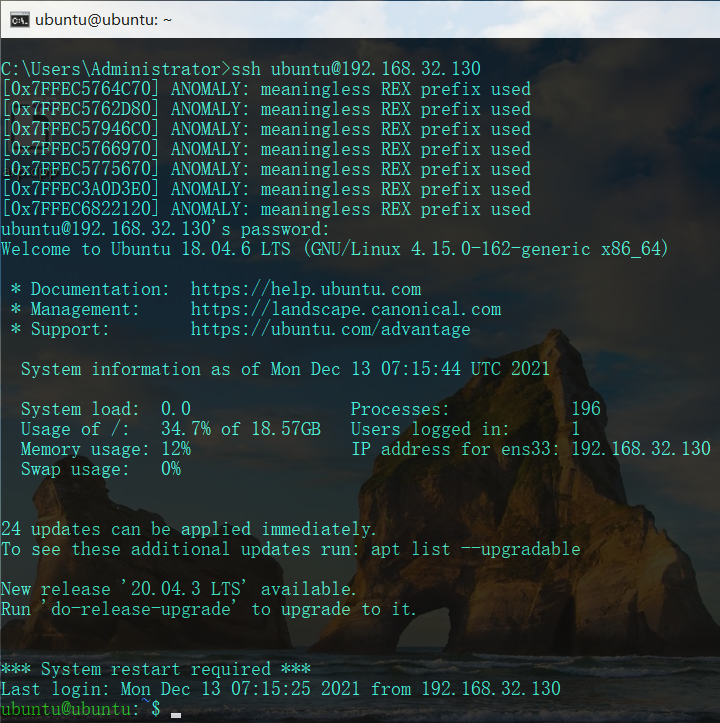The image size is (720, 723).
Task: Click the Memory usage value 12%
Action: click(x=176, y=449)
